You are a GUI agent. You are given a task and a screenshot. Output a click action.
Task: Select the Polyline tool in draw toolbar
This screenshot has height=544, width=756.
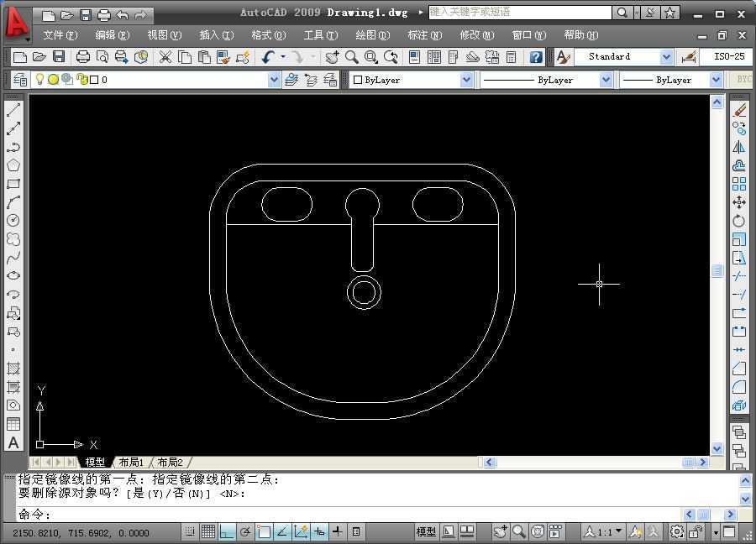[x=13, y=147]
